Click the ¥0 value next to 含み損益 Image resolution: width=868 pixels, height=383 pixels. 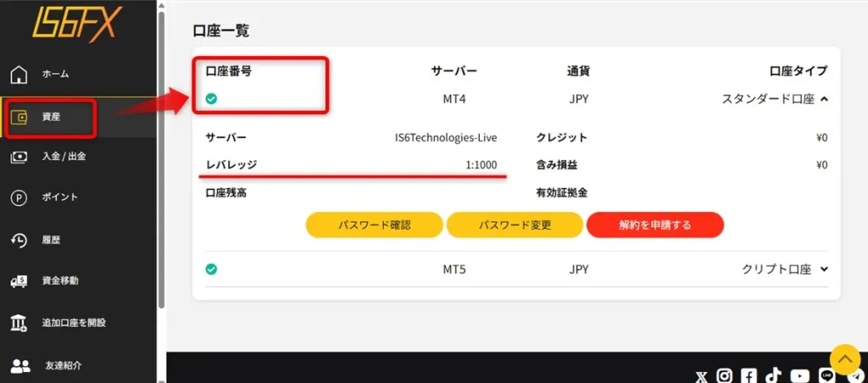821,165
